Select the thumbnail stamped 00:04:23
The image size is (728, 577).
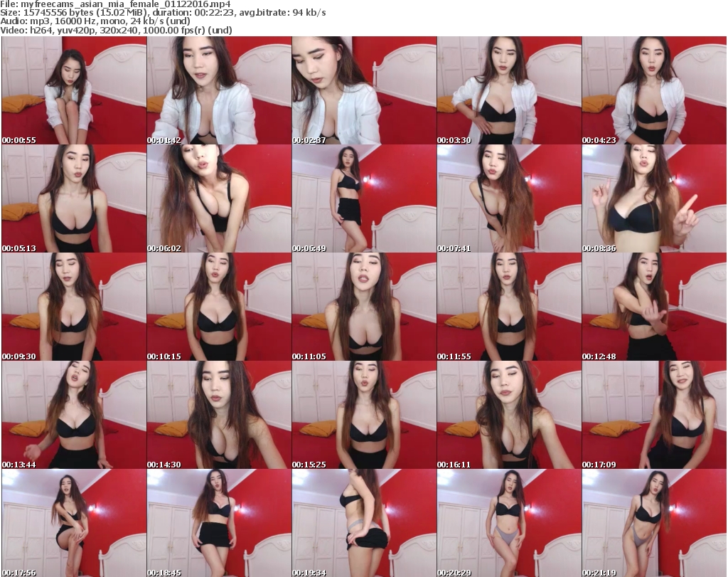654,90
